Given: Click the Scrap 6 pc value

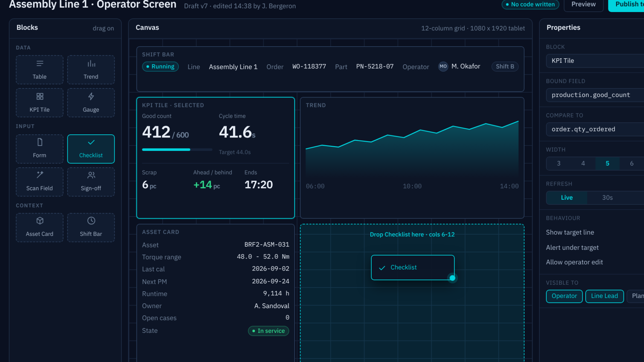Looking at the screenshot, I should click(x=149, y=185).
